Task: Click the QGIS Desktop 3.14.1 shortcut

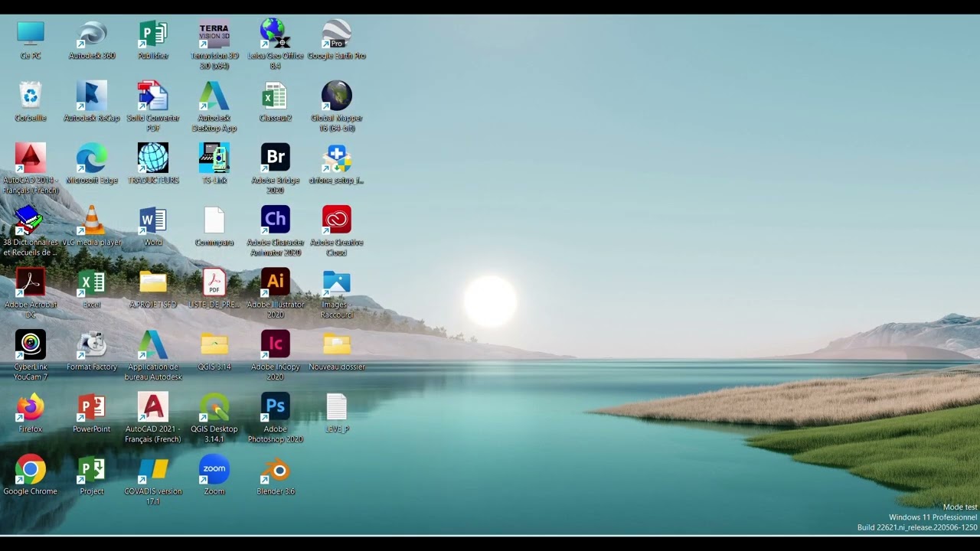Action: pyautogui.click(x=214, y=406)
